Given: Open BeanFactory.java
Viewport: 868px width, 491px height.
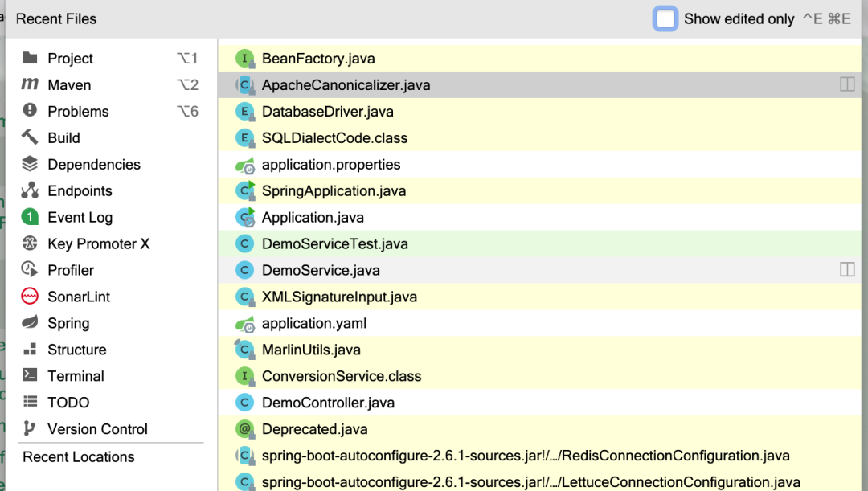Looking at the screenshot, I should pos(540,58).
